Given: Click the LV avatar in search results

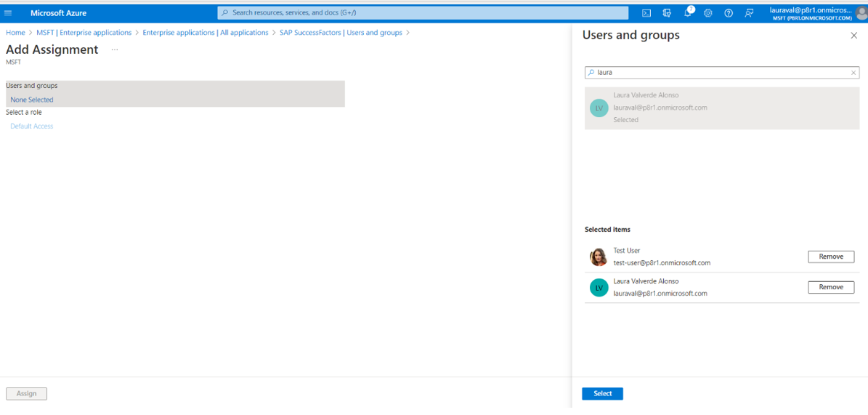Looking at the screenshot, I should pyautogui.click(x=599, y=108).
